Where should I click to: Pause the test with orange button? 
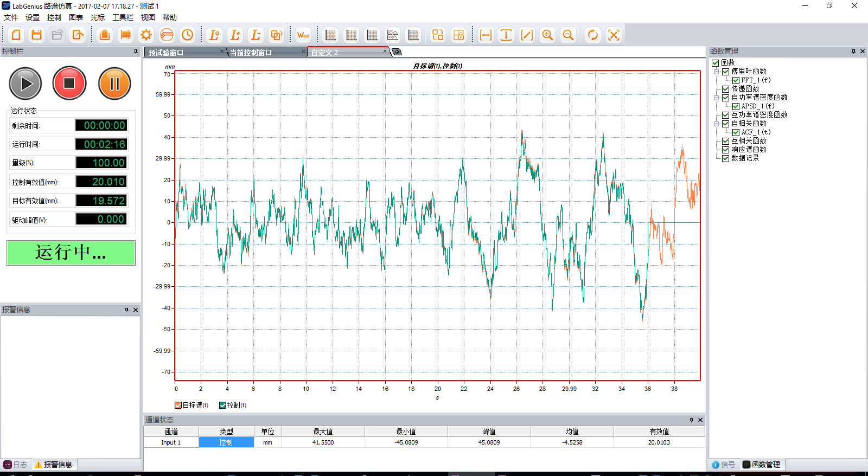[114, 83]
